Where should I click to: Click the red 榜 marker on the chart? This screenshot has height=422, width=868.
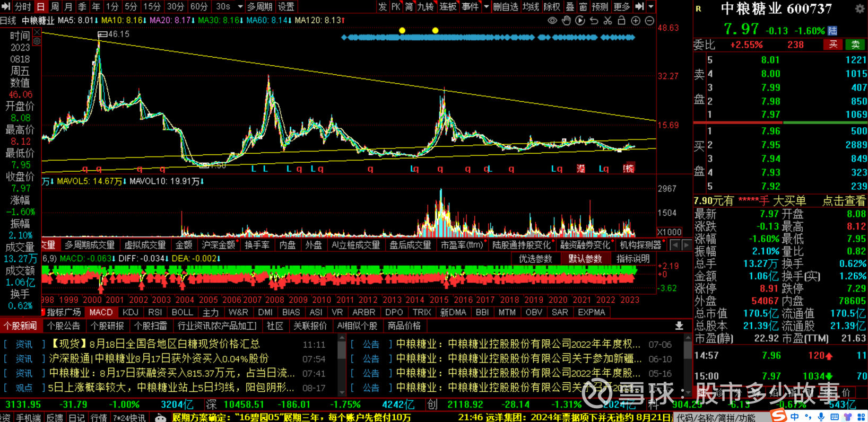pos(629,169)
